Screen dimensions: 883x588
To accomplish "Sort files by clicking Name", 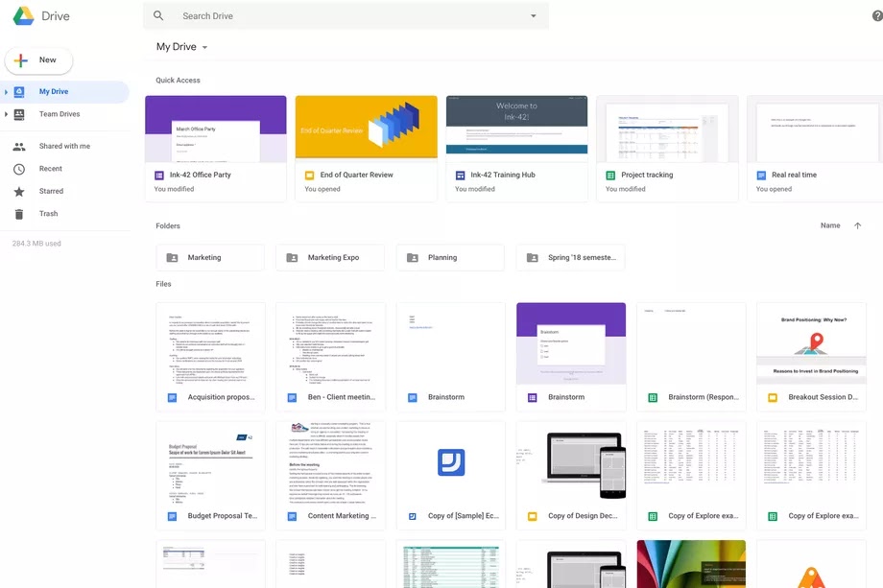I will 831,225.
